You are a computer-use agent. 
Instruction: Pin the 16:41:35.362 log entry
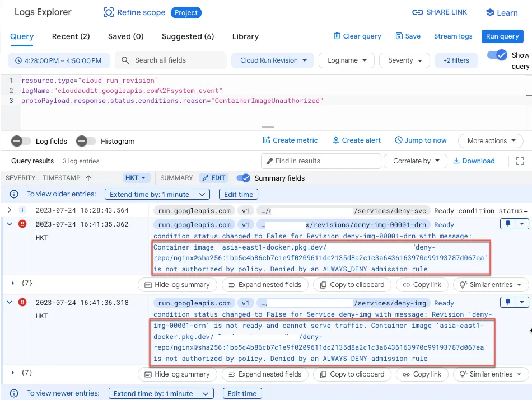[507, 224]
